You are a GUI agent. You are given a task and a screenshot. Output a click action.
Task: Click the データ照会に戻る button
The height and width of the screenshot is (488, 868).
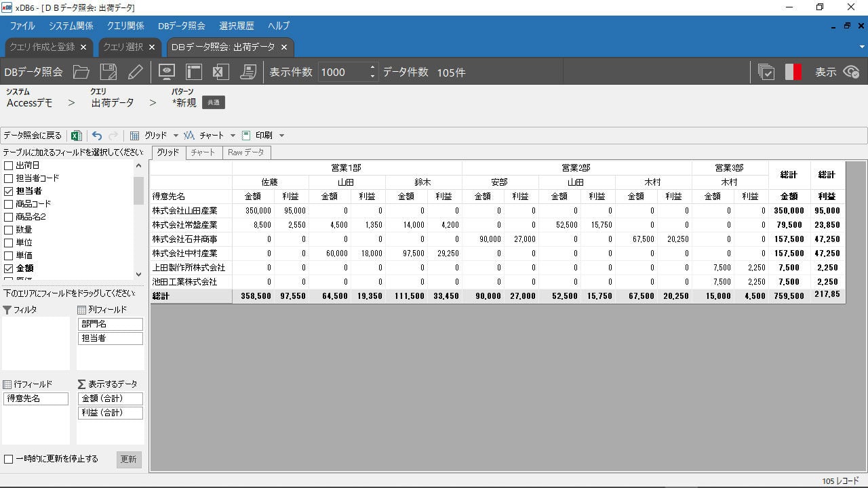pos(33,136)
